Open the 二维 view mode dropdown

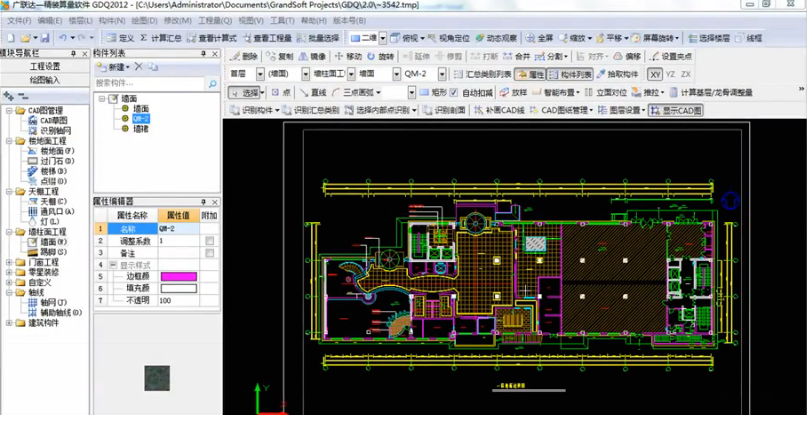[382, 38]
